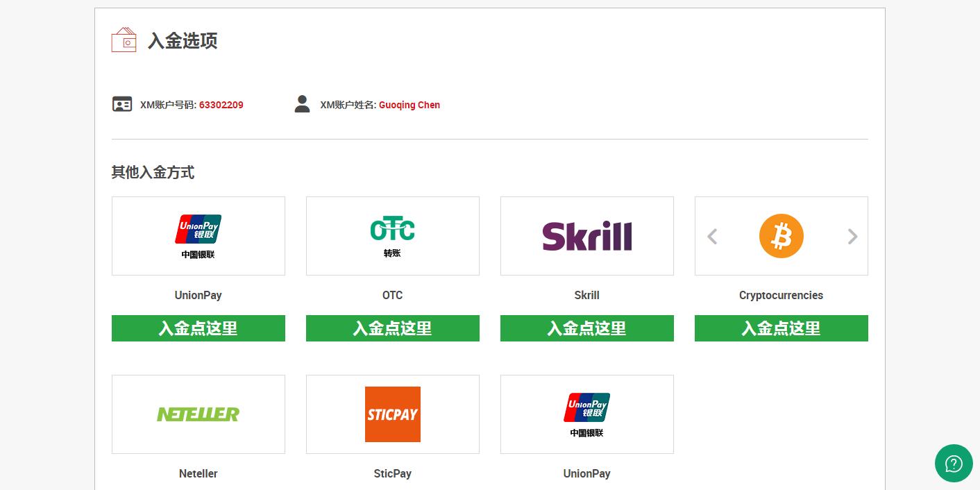Viewport: 980px width, 490px height.
Task: Click the deposit options wallet icon
Action: pos(124,40)
